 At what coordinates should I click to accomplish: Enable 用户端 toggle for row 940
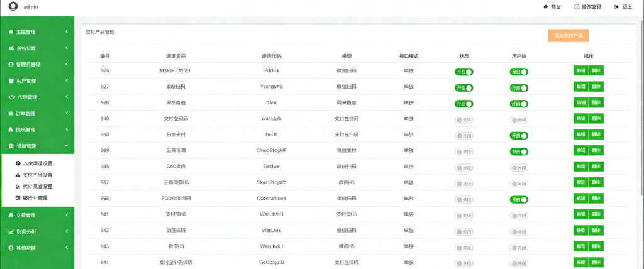(518, 119)
